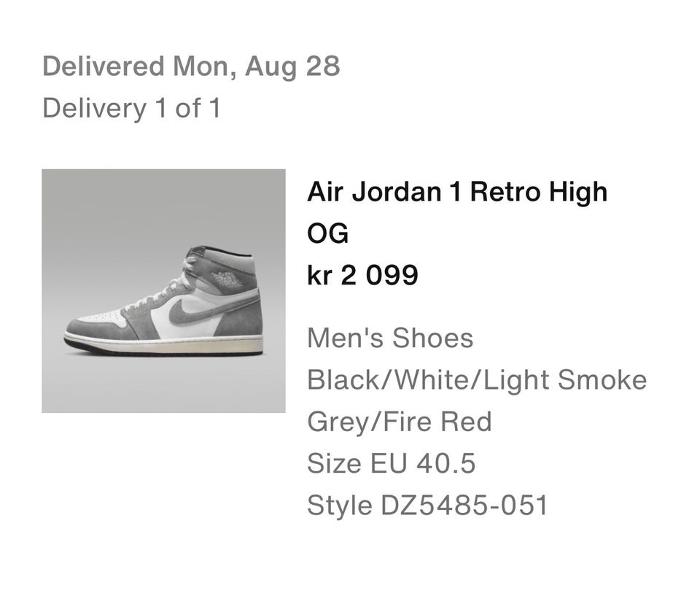Click the Men's Shoes category label
The height and width of the screenshot is (596, 700).
point(390,338)
